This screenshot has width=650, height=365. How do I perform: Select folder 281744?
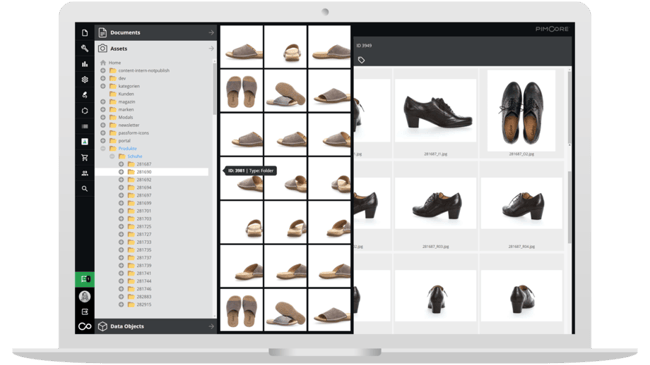(144, 281)
